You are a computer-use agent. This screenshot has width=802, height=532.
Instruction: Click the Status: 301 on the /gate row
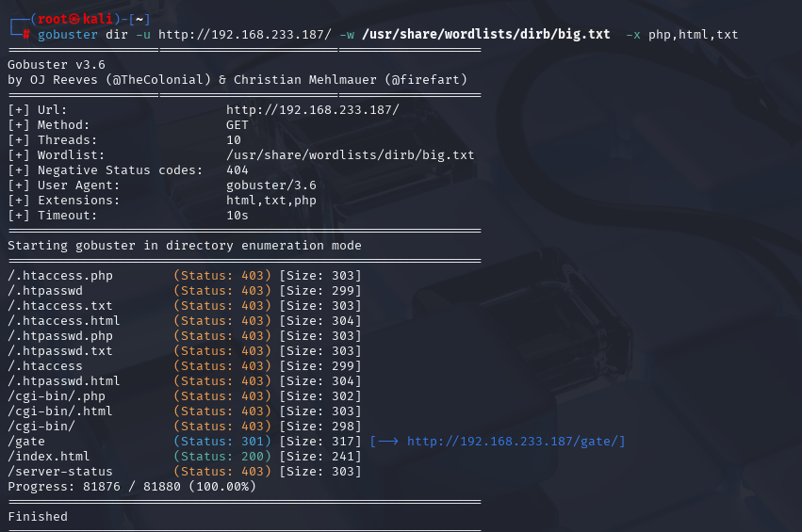222,441
